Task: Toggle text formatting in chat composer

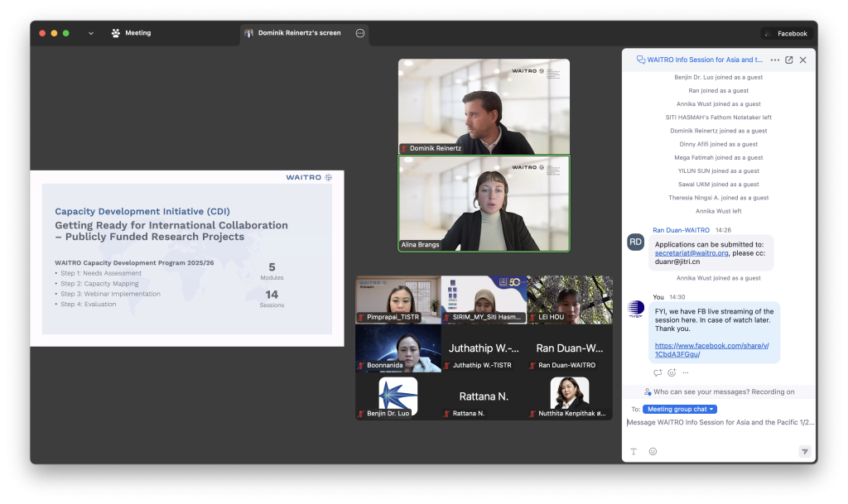Action: [634, 451]
